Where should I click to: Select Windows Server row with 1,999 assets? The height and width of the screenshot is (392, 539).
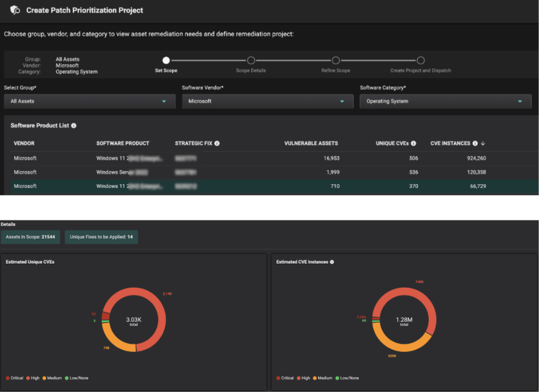[274, 172]
